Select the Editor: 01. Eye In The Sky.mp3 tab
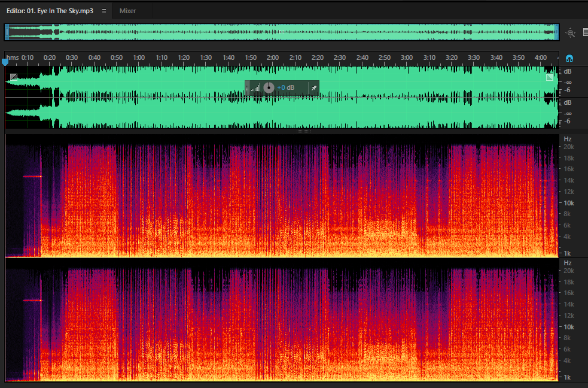This screenshot has width=588, height=388. click(50, 11)
